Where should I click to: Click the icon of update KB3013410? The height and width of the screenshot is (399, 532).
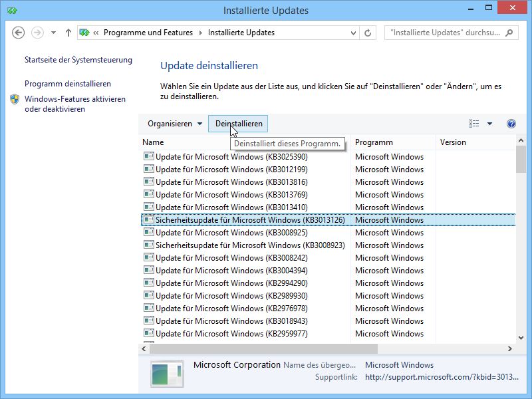(148, 207)
